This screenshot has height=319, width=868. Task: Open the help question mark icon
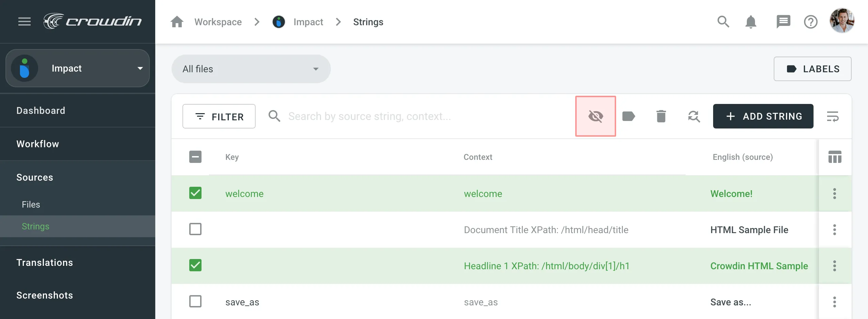tap(810, 22)
